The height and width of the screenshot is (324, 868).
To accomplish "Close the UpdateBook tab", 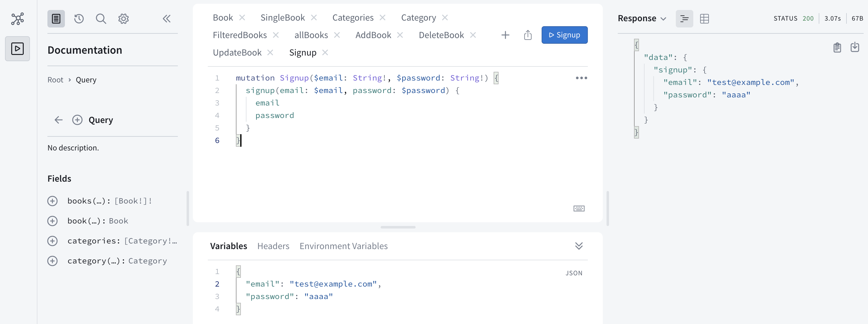I will coord(270,52).
